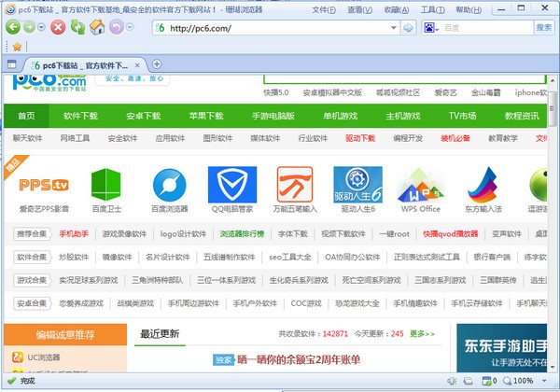
Task: Click the 手机助手 red link
Action: (x=74, y=234)
